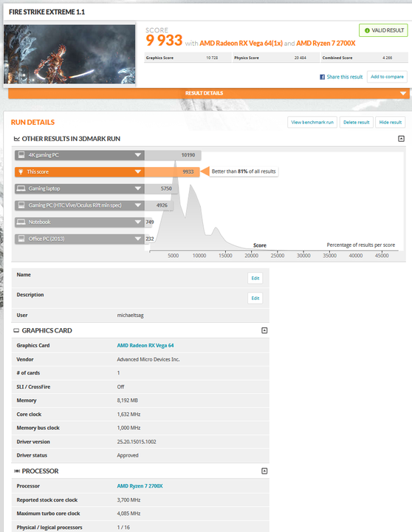Click the green Valid Result info icon
The width and height of the screenshot is (412, 532).
(x=367, y=30)
